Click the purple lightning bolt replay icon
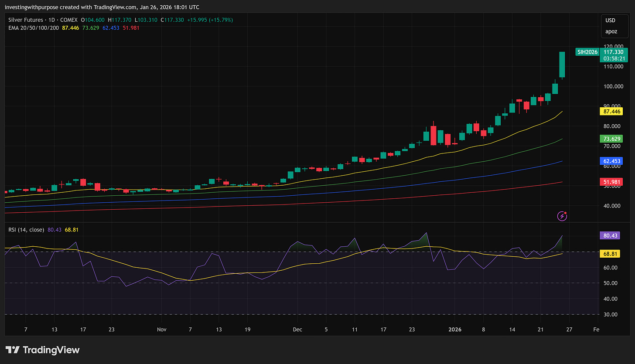Image resolution: width=635 pixels, height=364 pixels. point(562,216)
